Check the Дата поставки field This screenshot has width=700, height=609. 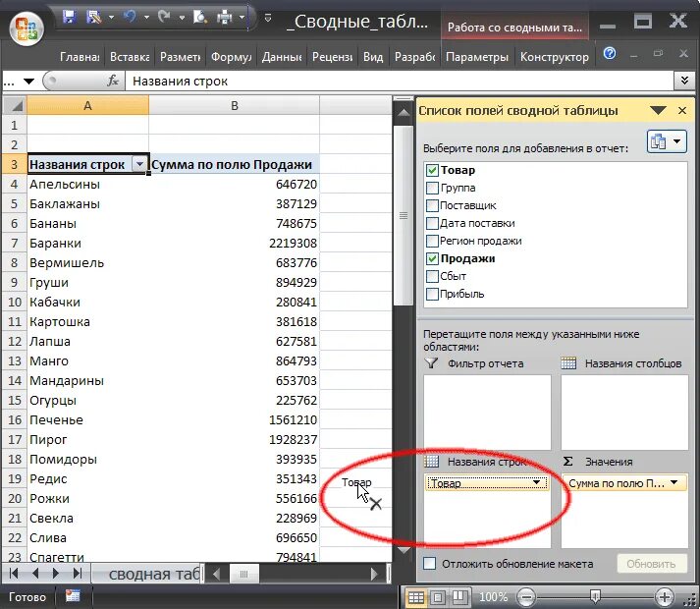[x=432, y=223]
